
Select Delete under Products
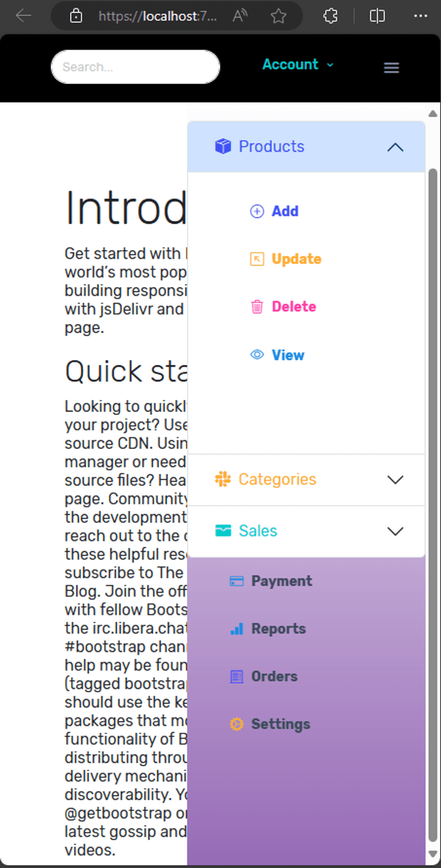click(294, 307)
